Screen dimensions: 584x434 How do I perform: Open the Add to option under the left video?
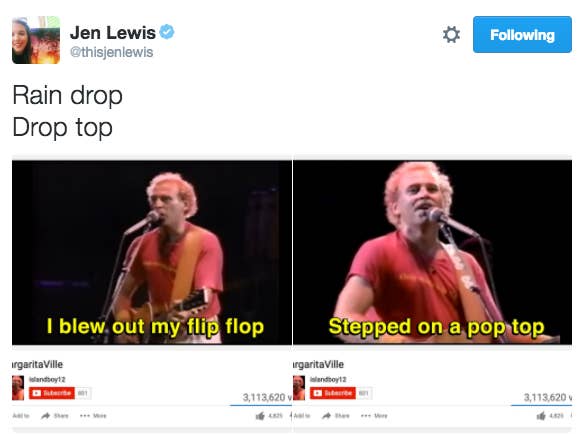(21, 416)
